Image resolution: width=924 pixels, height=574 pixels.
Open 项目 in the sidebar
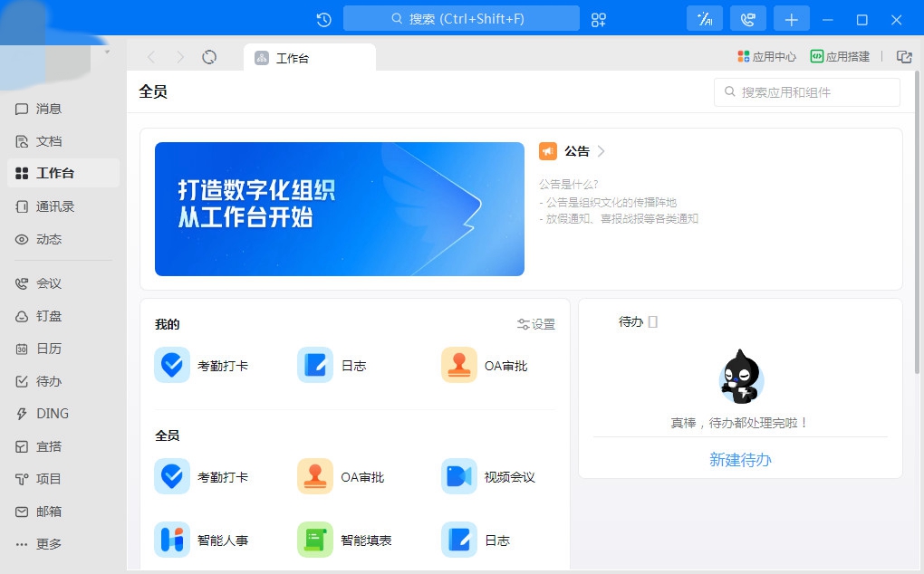(63, 479)
